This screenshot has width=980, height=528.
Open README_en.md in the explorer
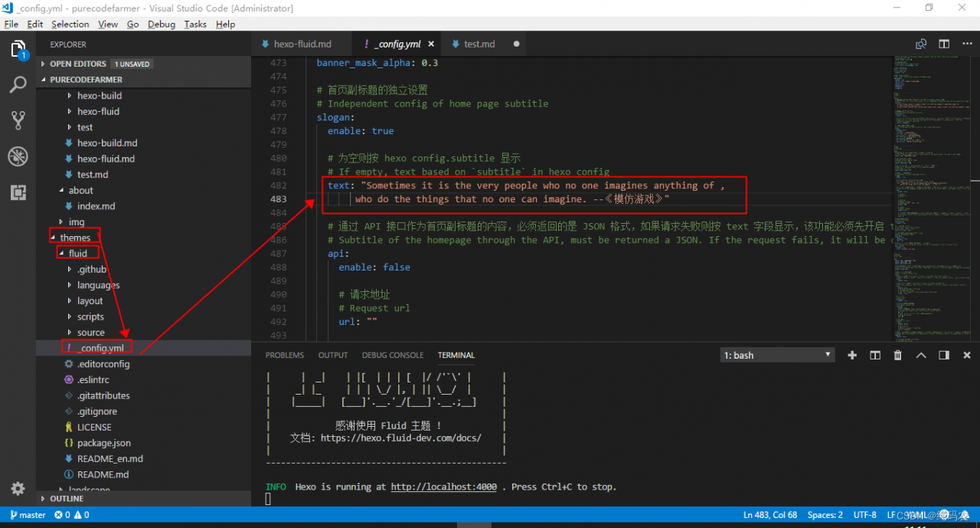tap(109, 458)
